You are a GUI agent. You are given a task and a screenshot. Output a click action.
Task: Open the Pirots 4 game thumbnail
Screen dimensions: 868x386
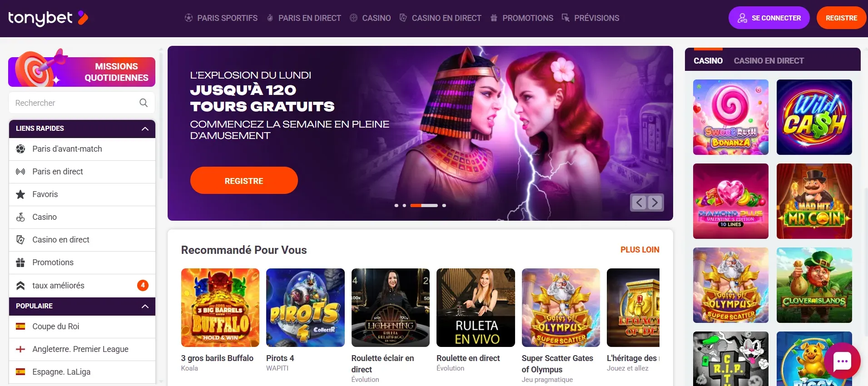click(305, 307)
